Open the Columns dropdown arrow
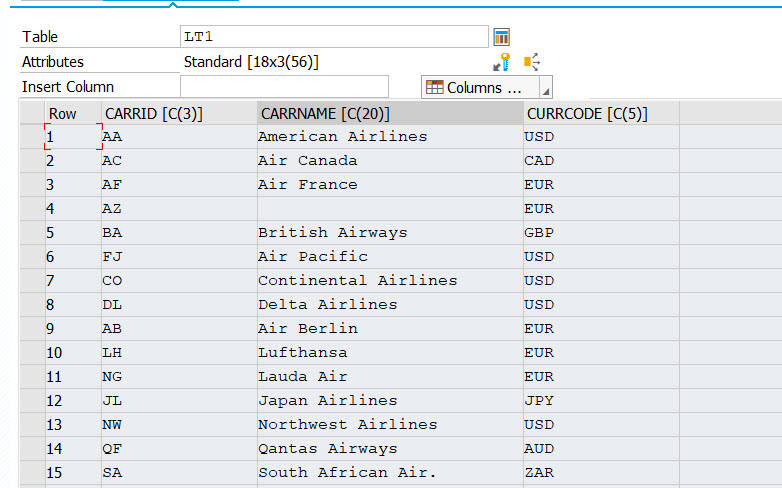 pos(545,90)
